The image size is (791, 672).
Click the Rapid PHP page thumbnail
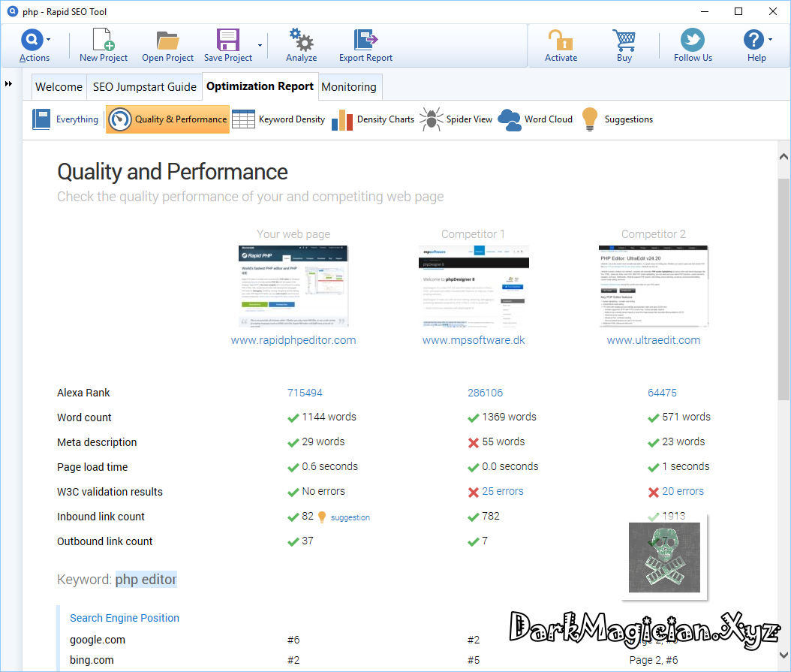(293, 286)
